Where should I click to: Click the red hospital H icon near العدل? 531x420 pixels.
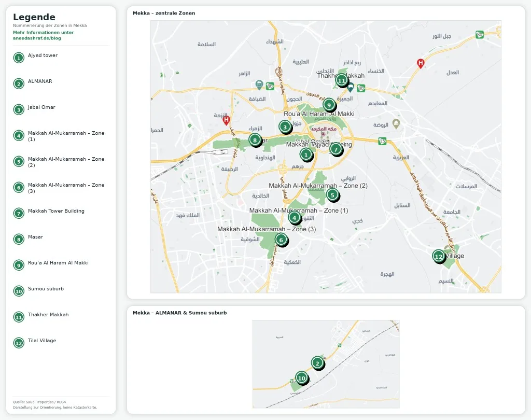tap(420, 63)
